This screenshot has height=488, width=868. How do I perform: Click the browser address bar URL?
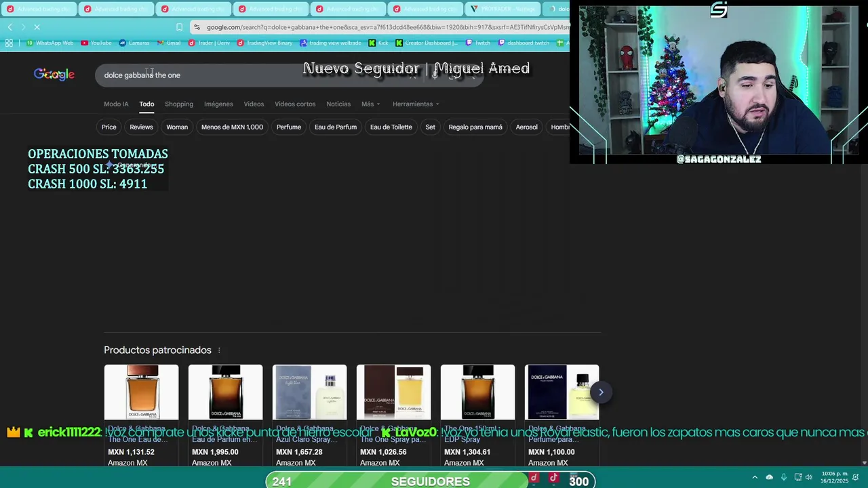point(387,27)
